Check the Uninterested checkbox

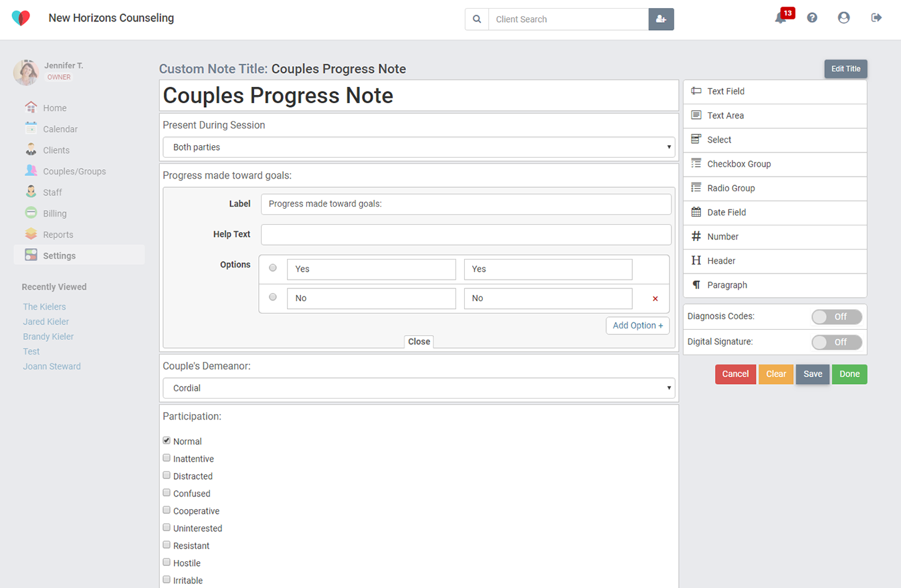pyautogui.click(x=167, y=527)
